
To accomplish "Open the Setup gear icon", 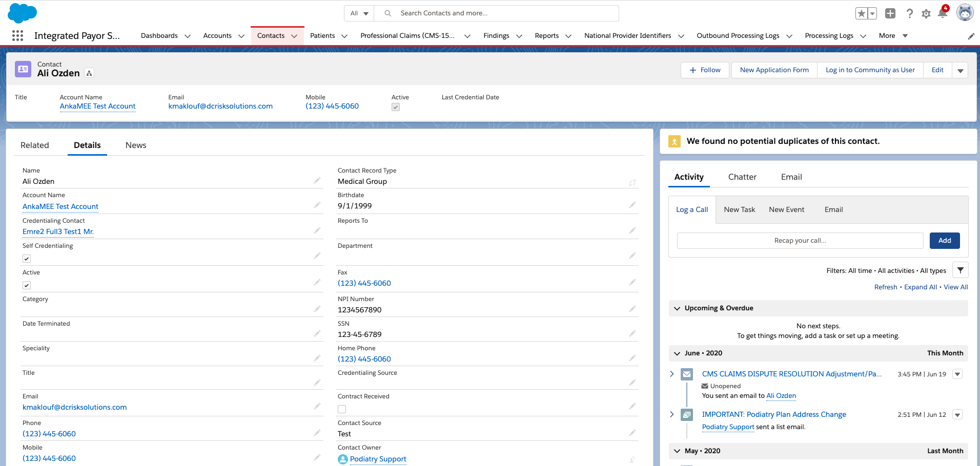I will pyautogui.click(x=926, y=14).
